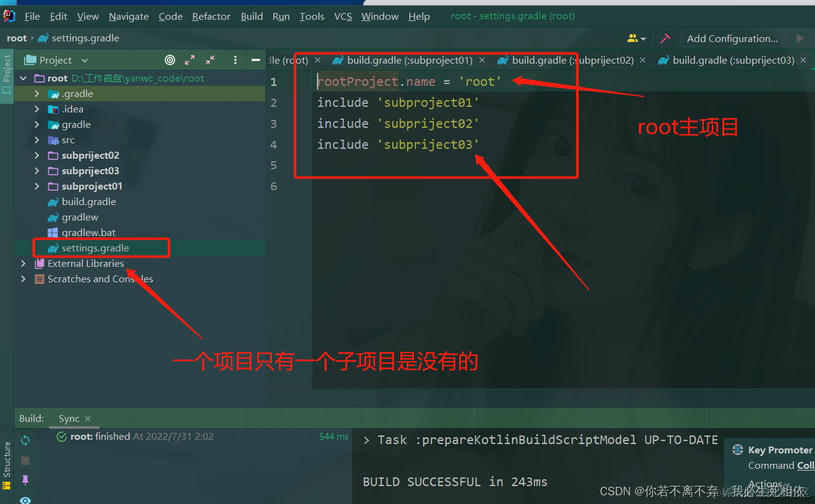Expand Scratches and Consoles node
The image size is (815, 504).
pyautogui.click(x=23, y=279)
